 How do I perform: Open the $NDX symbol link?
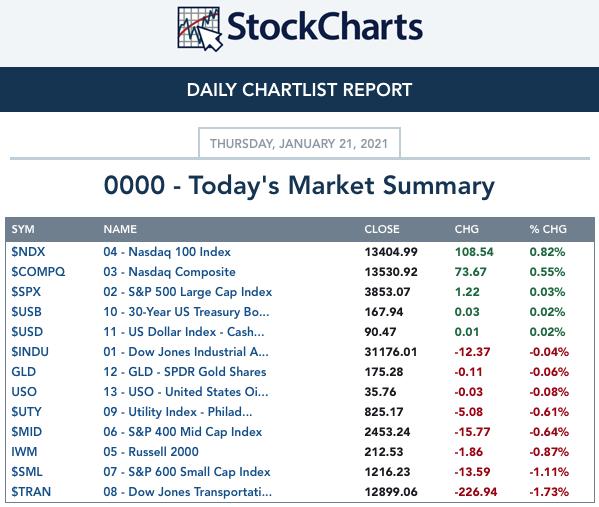(x=28, y=252)
